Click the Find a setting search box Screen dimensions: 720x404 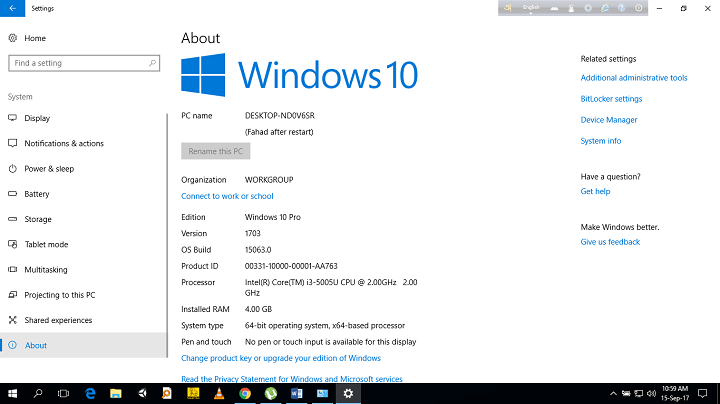point(84,63)
